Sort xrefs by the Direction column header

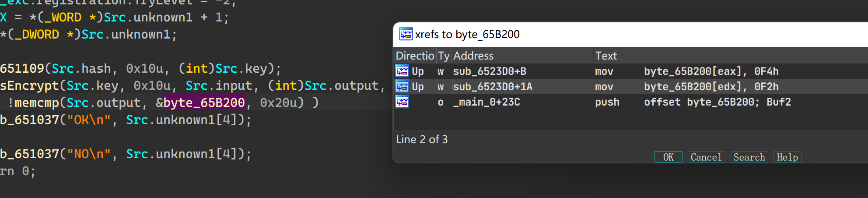pos(414,56)
